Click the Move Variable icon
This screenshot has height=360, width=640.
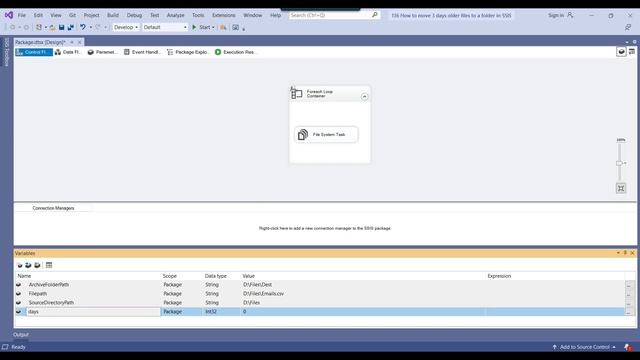(x=28, y=265)
